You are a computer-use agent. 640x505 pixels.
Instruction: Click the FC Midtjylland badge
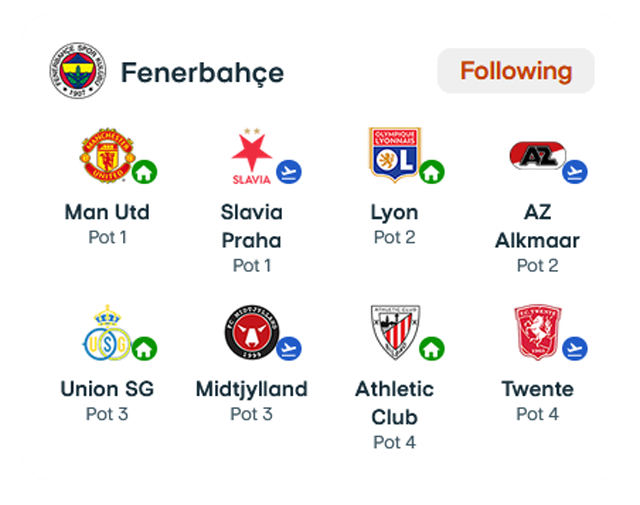click(252, 332)
